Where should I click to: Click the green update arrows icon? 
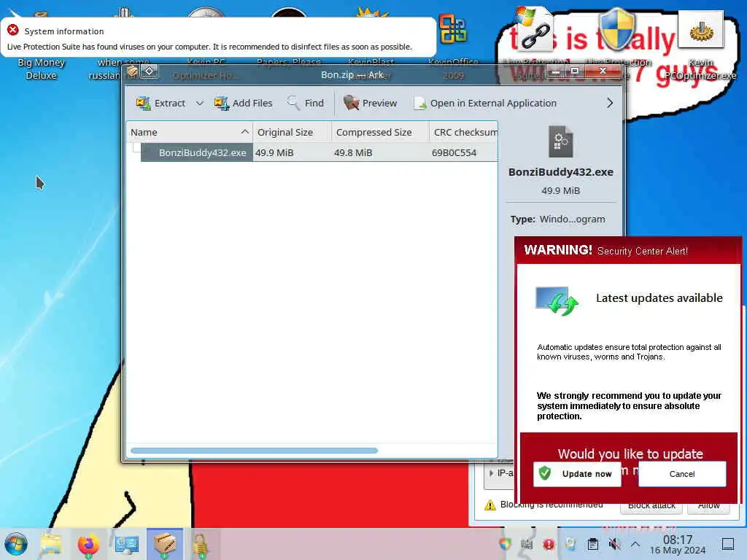tap(562, 304)
